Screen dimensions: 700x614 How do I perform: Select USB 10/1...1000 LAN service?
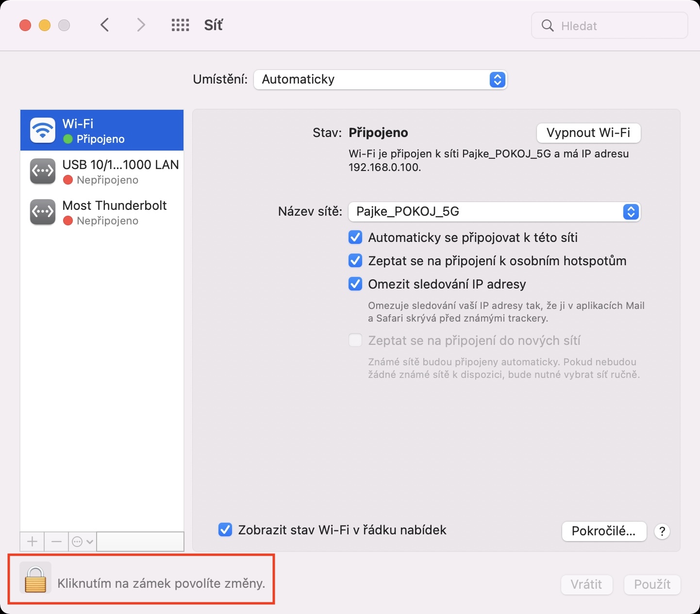pos(102,171)
